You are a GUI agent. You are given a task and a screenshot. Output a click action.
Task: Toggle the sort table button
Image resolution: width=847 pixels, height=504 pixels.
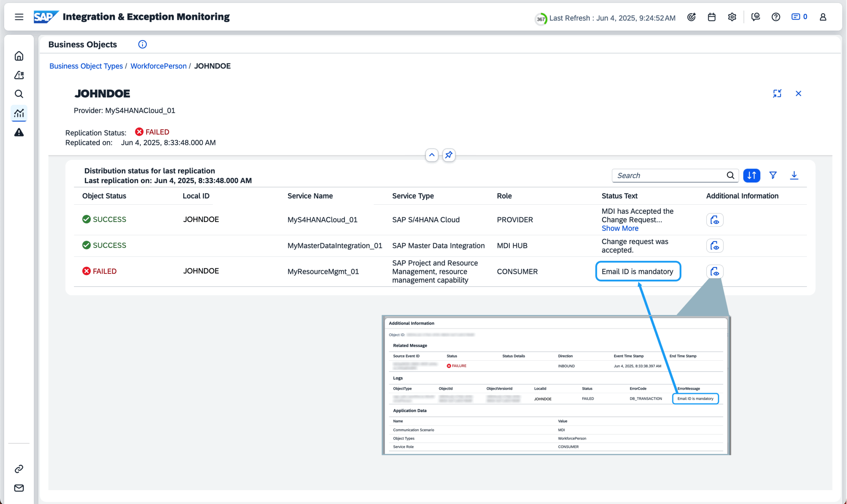point(751,175)
